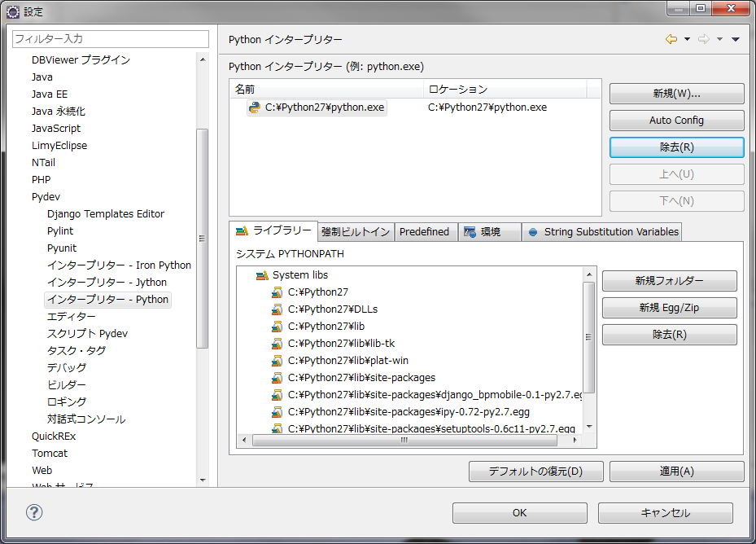Viewport: 756px width, 544px height.
Task: Click the preferences tree scroll up arrow
Action: tap(203, 59)
